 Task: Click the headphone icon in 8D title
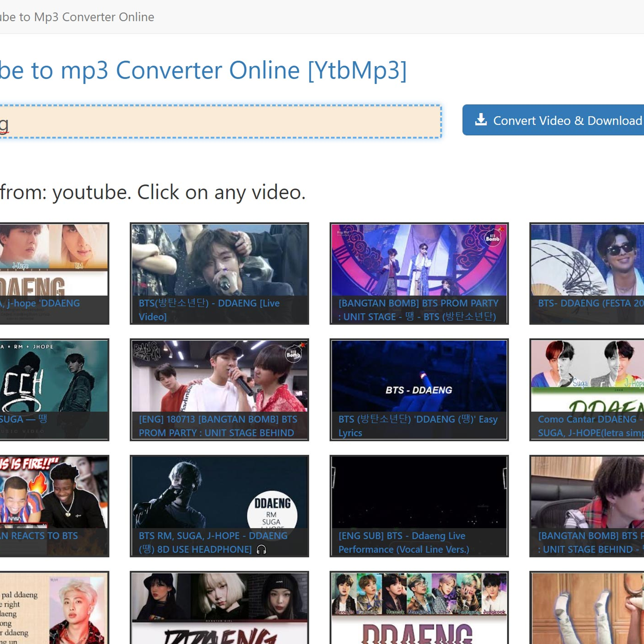coord(261,549)
